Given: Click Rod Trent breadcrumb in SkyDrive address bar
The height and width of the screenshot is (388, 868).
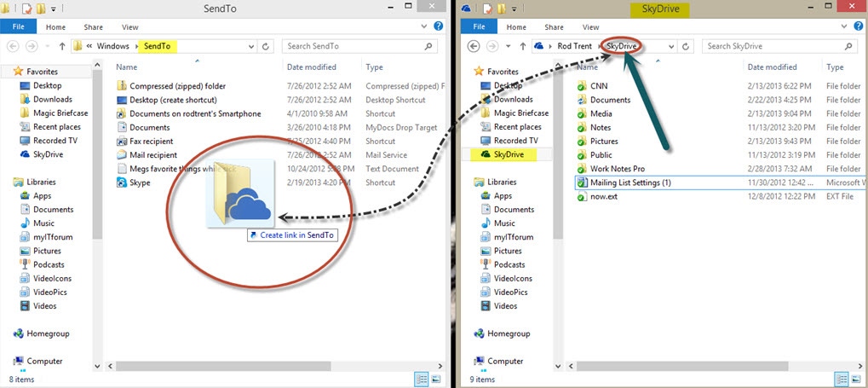Looking at the screenshot, I should click(574, 47).
